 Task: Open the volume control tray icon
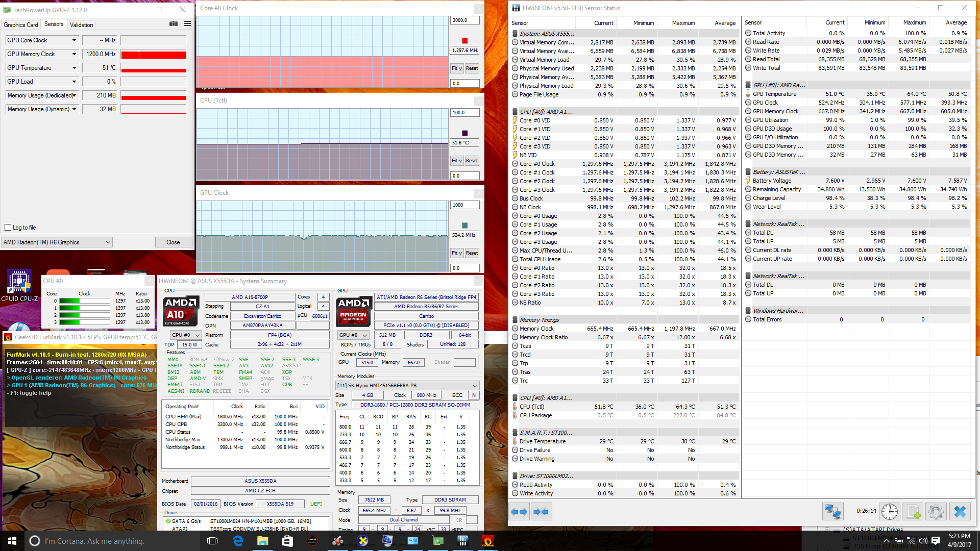tap(923, 541)
